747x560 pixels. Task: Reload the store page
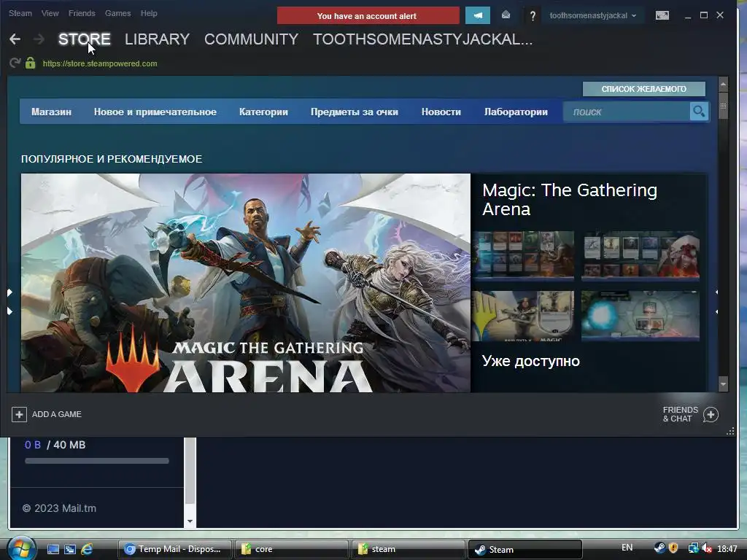(15, 63)
